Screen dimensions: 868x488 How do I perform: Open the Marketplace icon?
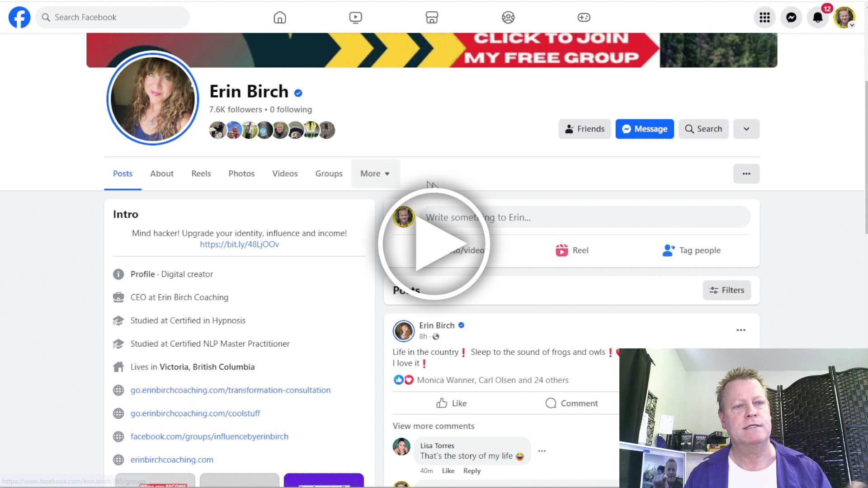click(432, 17)
